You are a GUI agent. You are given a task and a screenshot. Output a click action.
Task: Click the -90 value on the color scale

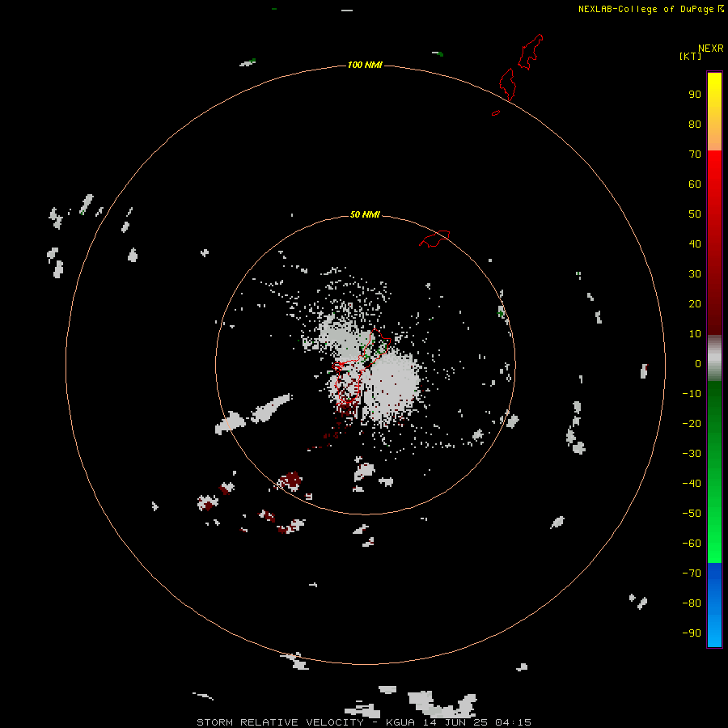[x=692, y=633]
